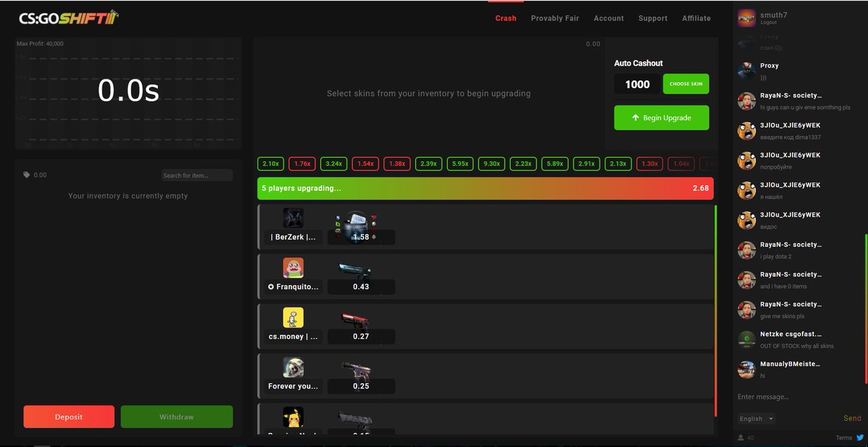
Task: Click avatar next to 'введите код dima1337' message
Action: tap(746, 131)
